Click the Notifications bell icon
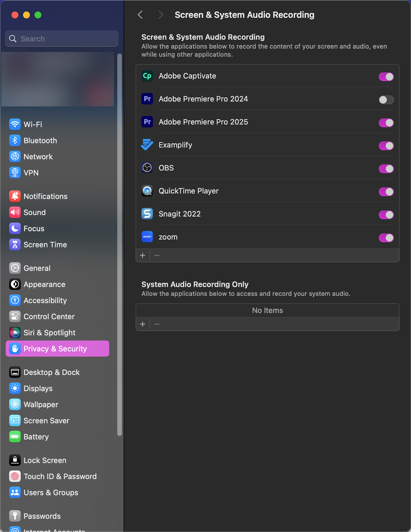This screenshot has height=532, width=411. tap(15, 196)
